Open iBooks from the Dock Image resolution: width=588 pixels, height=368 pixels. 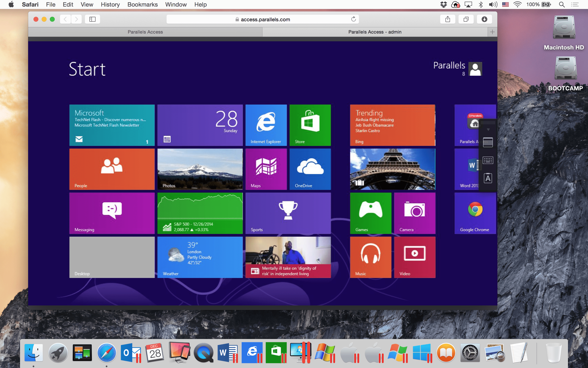pos(446,353)
